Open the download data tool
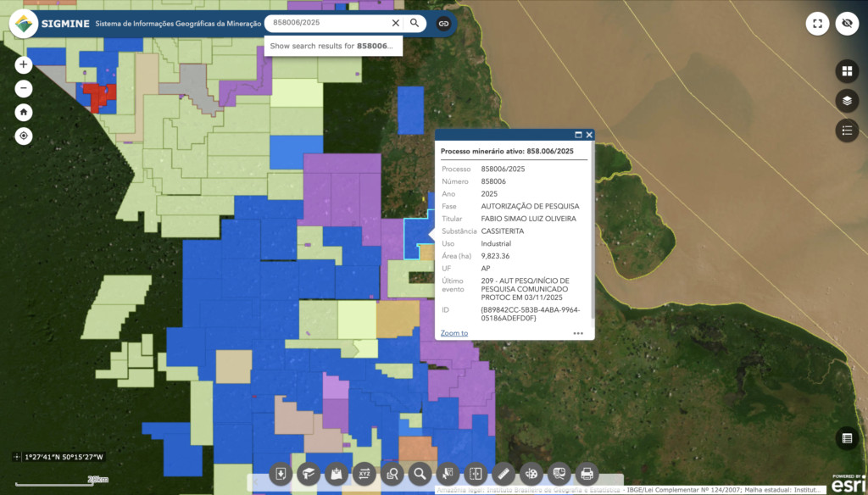 click(281, 474)
